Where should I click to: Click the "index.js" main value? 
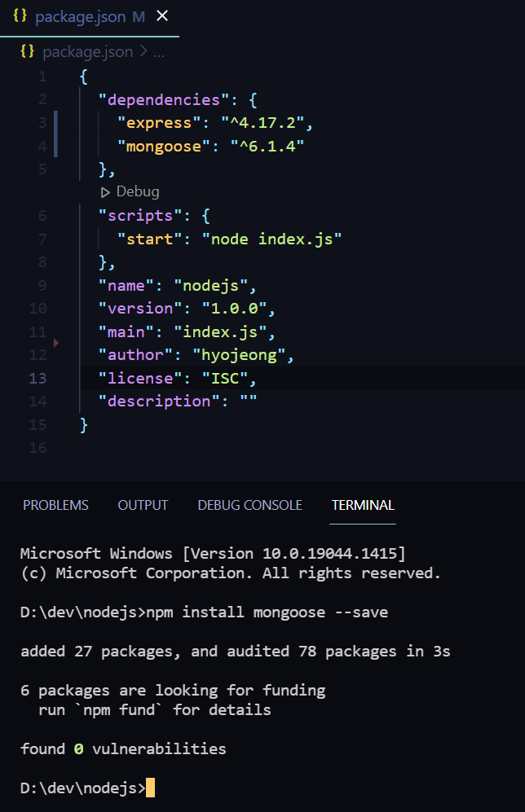(x=220, y=331)
